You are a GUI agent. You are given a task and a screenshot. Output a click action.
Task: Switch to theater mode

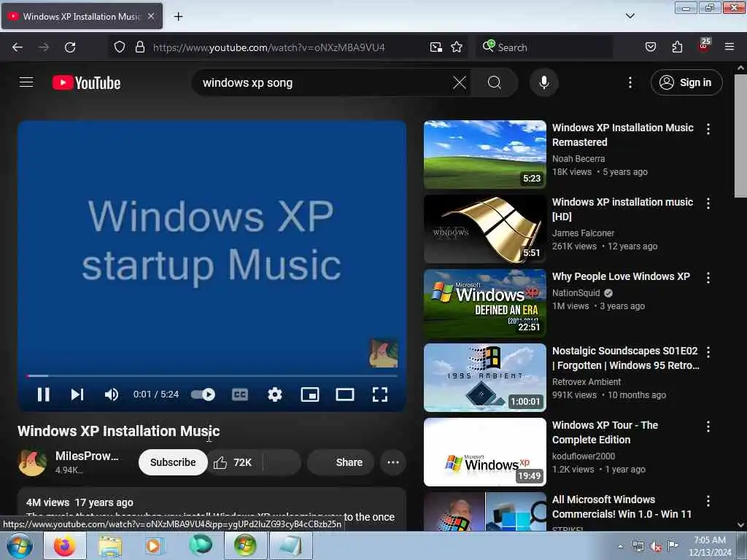(x=345, y=394)
